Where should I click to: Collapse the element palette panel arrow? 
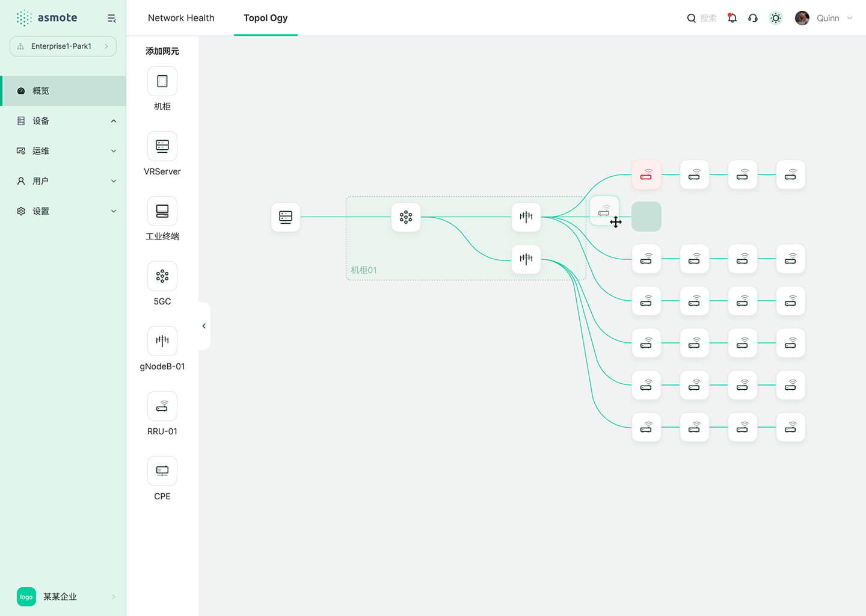click(204, 326)
